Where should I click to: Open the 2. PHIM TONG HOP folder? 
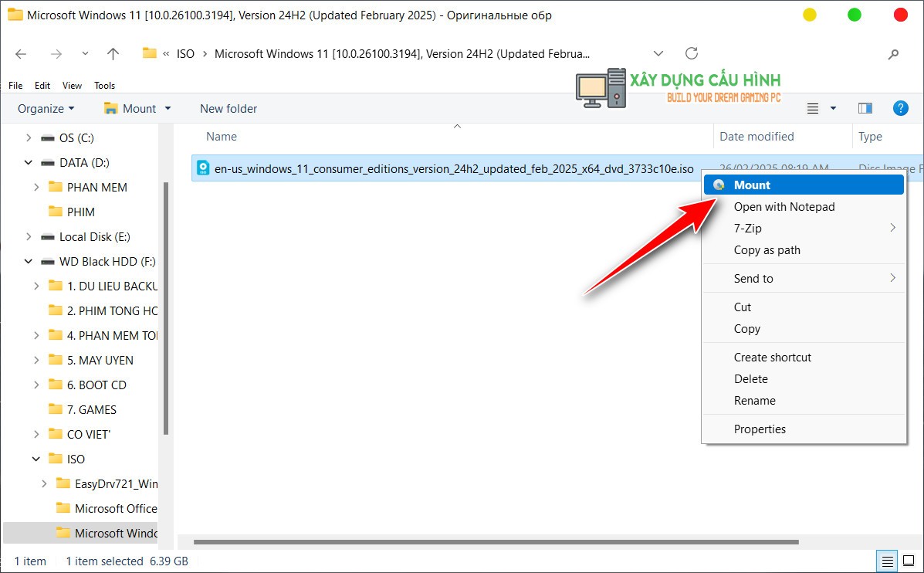point(112,311)
